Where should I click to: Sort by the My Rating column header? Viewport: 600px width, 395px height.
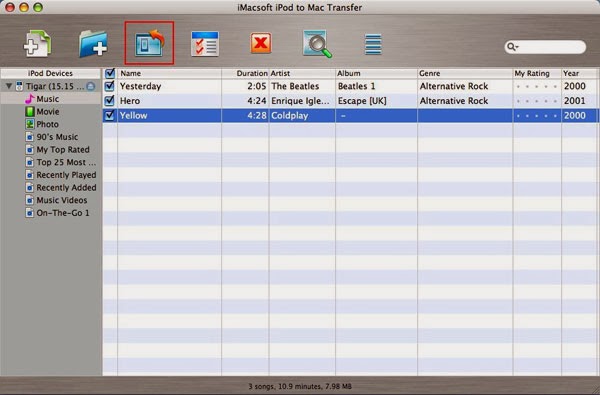[537, 73]
